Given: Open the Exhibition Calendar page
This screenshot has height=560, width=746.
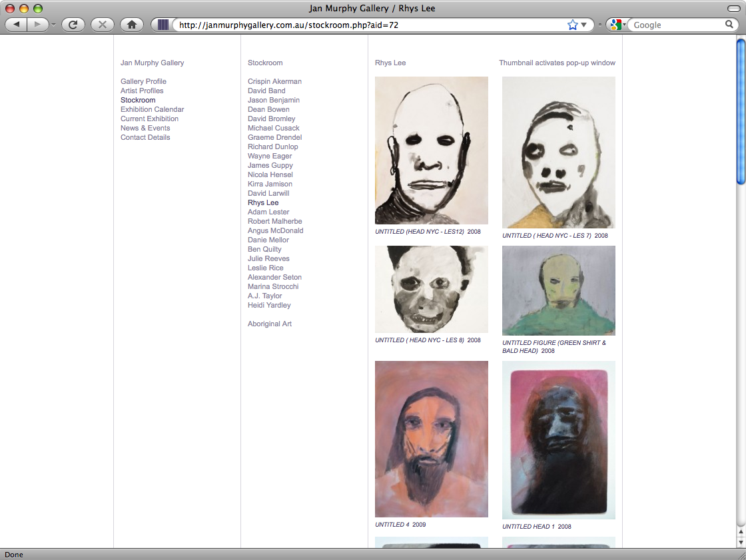Looking at the screenshot, I should (x=153, y=109).
